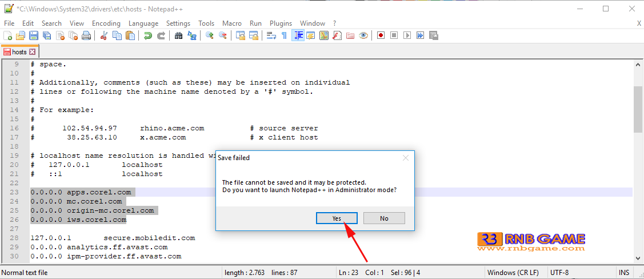Image resolution: width=644 pixels, height=279 pixels.
Task: Click line "0.0.0.0 apps.corel.com"
Action: pos(81,192)
